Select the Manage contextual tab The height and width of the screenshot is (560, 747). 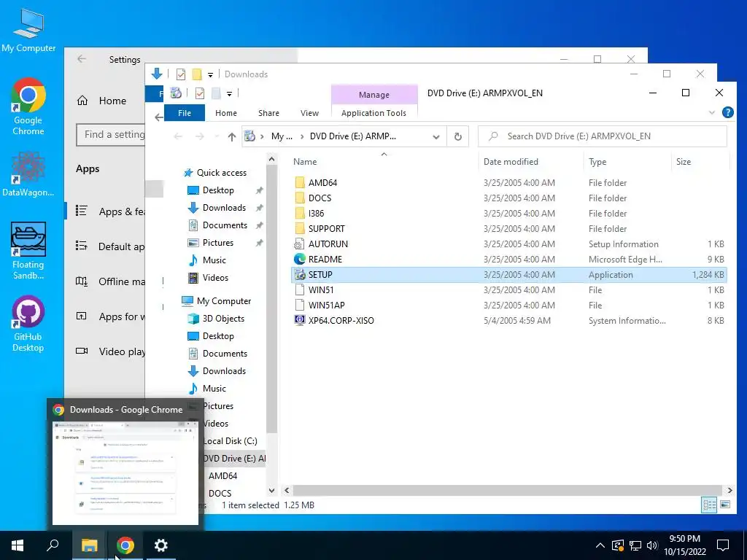tap(374, 95)
